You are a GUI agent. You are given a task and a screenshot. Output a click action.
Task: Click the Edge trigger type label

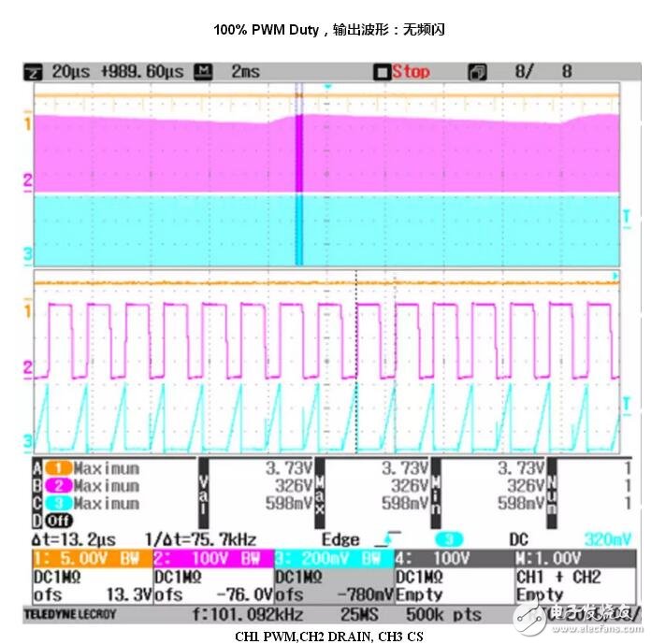point(340,540)
